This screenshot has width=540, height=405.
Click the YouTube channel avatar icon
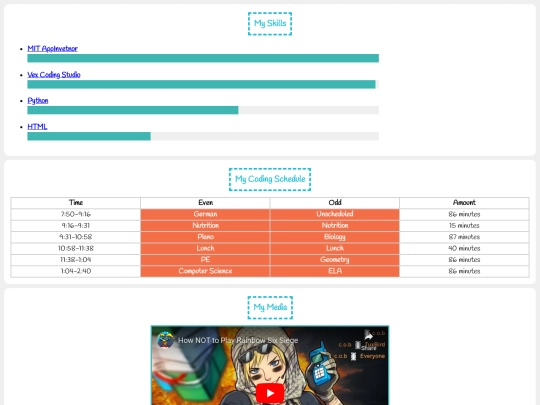(x=165, y=340)
